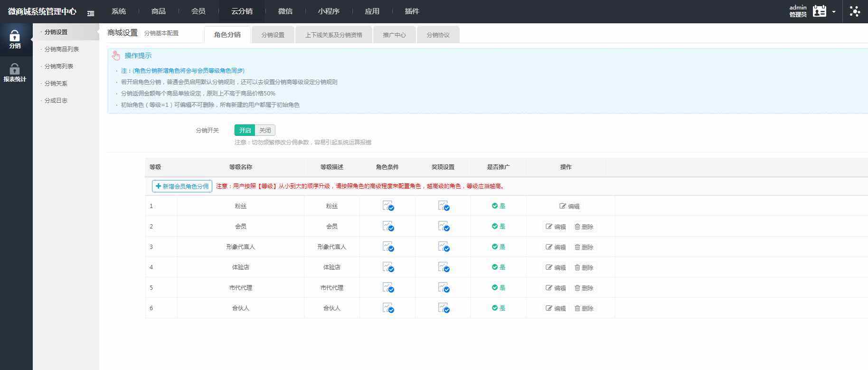The height and width of the screenshot is (370, 868).
Task: Expand the admin dropdown caret
Action: pyautogui.click(x=834, y=12)
